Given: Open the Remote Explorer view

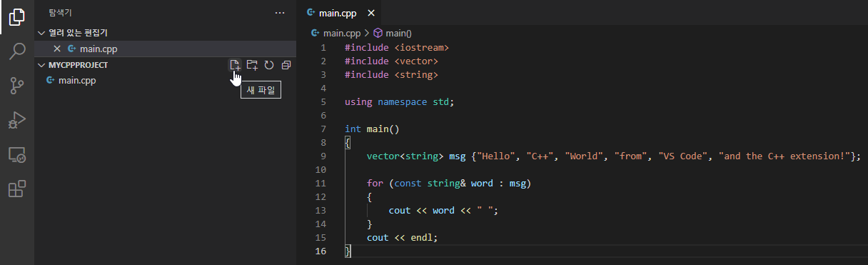Looking at the screenshot, I should pos(17,155).
